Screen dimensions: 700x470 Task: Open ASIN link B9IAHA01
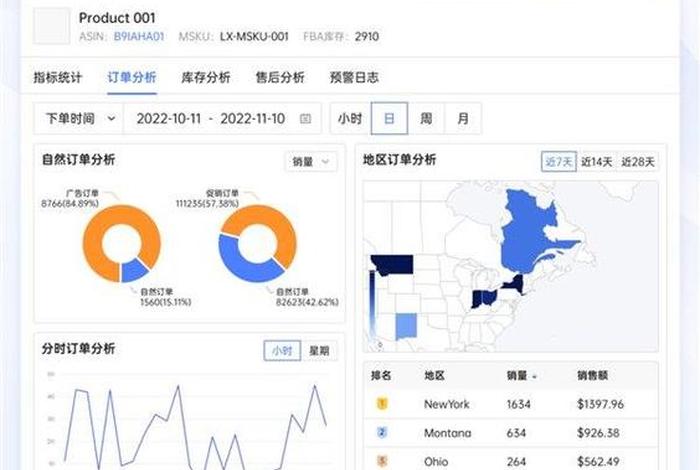click(x=139, y=37)
